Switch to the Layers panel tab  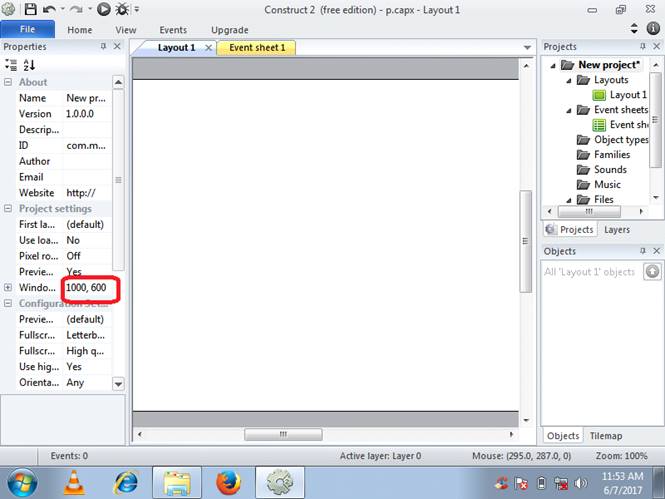[x=617, y=229]
